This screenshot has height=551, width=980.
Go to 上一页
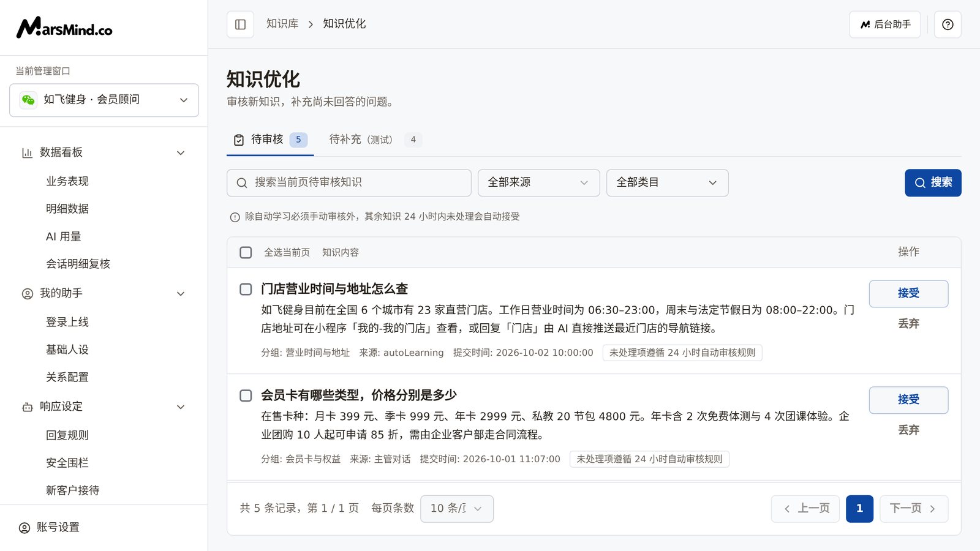[805, 508]
